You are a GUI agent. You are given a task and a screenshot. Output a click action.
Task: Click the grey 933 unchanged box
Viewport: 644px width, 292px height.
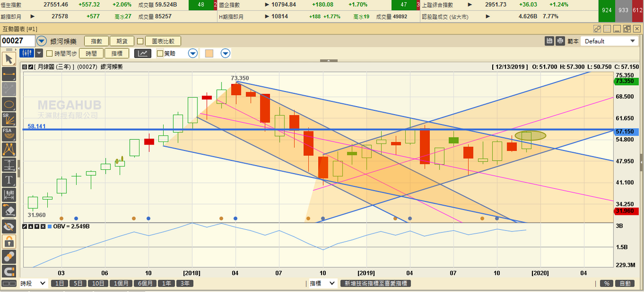pos(623,10)
